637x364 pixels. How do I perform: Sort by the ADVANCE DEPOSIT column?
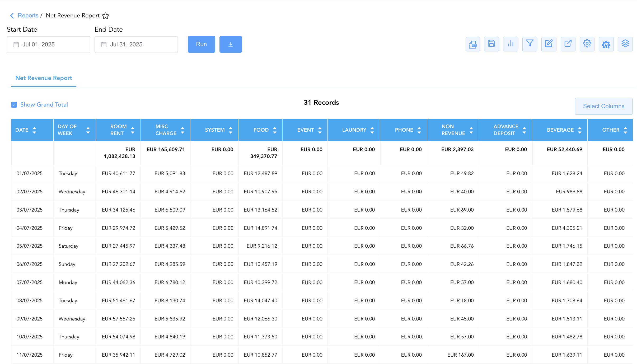point(524,130)
